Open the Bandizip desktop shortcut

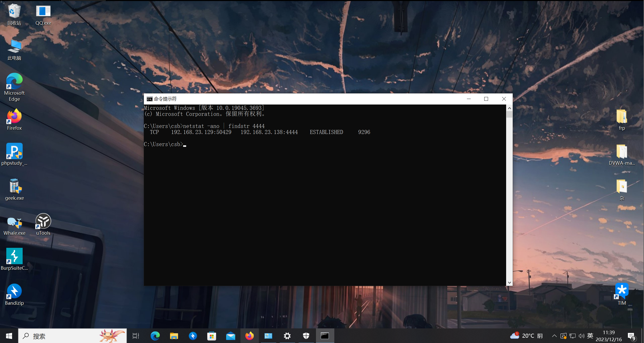pos(14,294)
